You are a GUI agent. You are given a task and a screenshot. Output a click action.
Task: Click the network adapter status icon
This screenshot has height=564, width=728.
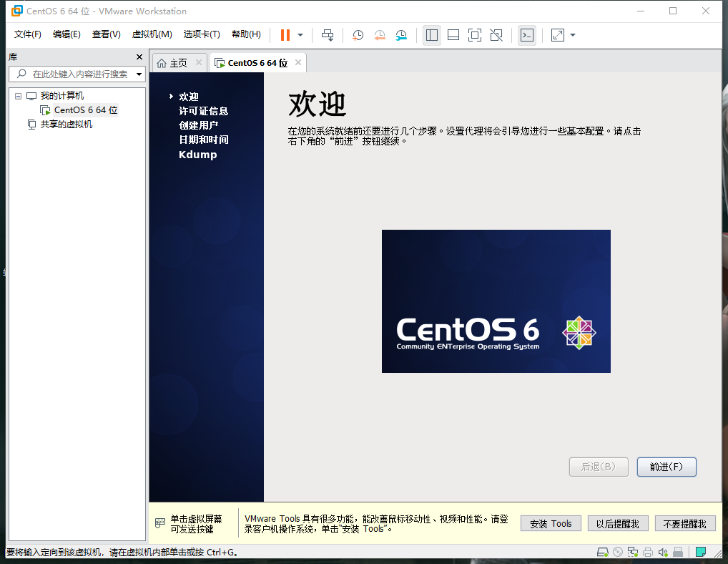tap(633, 552)
